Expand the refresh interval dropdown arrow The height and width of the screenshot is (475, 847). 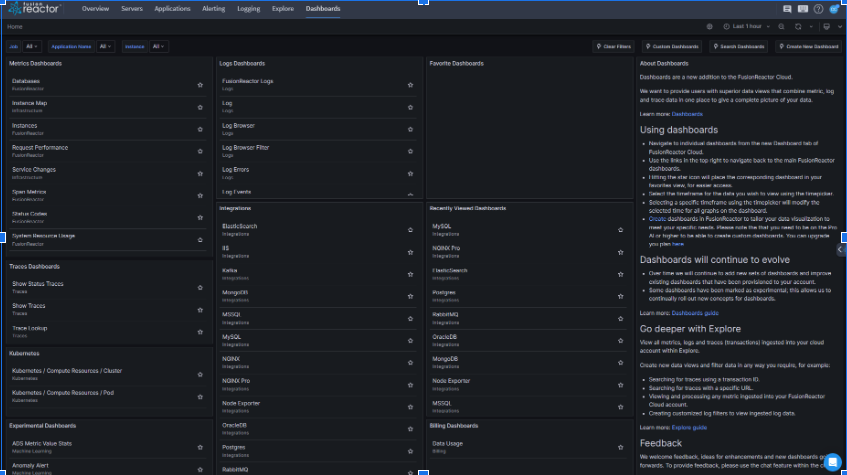[x=811, y=26]
